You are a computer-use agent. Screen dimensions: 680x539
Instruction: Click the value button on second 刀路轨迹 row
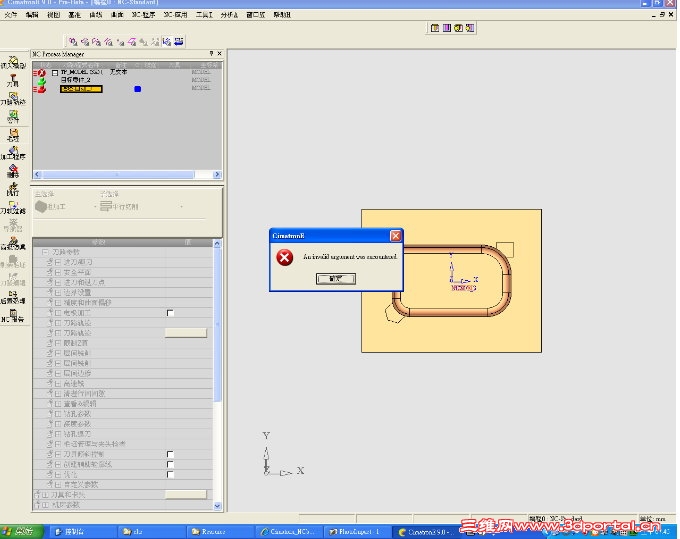186,333
